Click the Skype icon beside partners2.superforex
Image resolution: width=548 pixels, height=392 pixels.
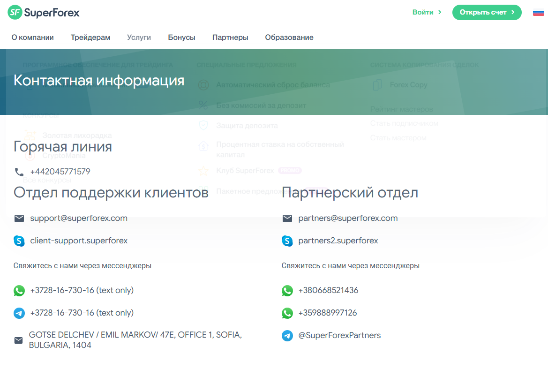click(287, 241)
